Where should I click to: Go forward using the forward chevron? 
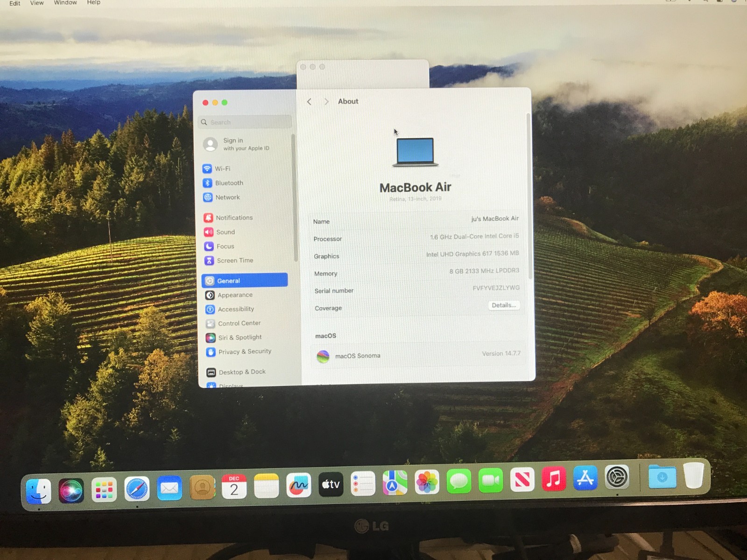326,101
